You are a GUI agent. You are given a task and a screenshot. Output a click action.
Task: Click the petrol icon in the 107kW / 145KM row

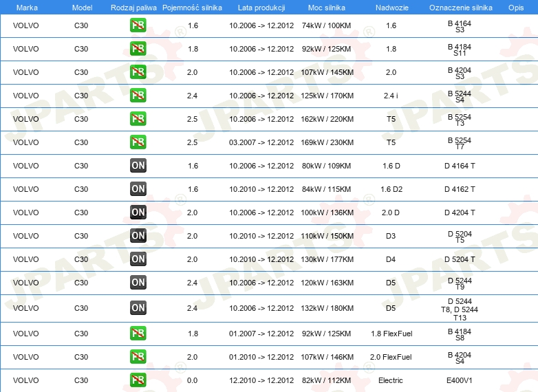tap(138, 72)
